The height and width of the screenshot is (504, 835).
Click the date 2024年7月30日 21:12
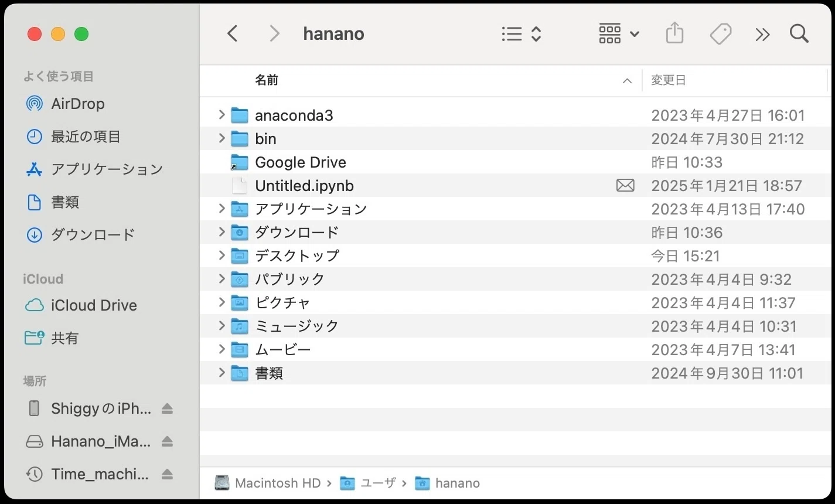click(728, 139)
